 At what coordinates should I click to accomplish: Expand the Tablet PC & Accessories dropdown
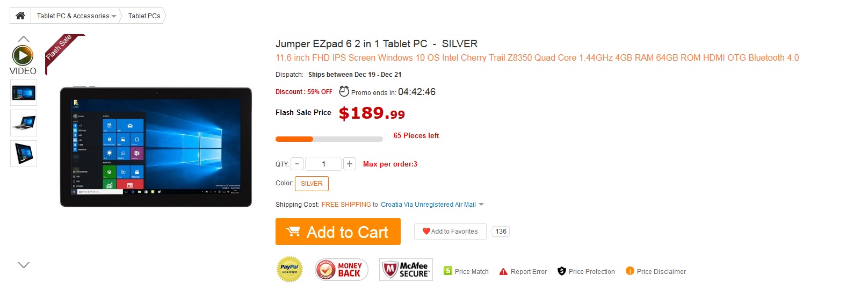pyautogui.click(x=113, y=16)
